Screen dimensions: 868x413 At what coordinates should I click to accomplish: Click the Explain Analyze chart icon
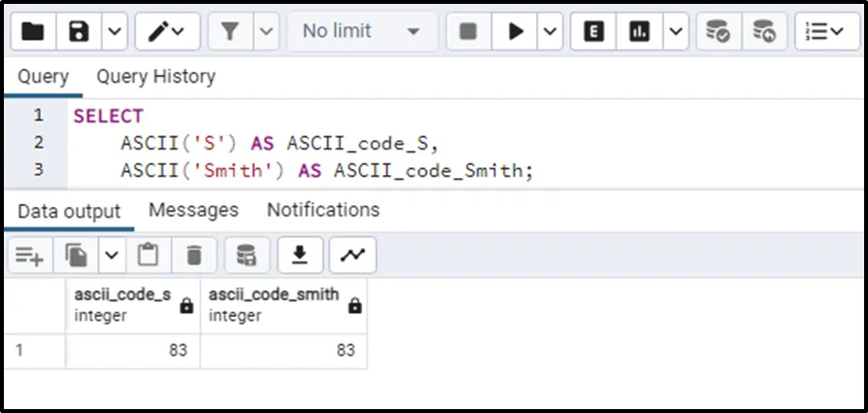click(639, 32)
